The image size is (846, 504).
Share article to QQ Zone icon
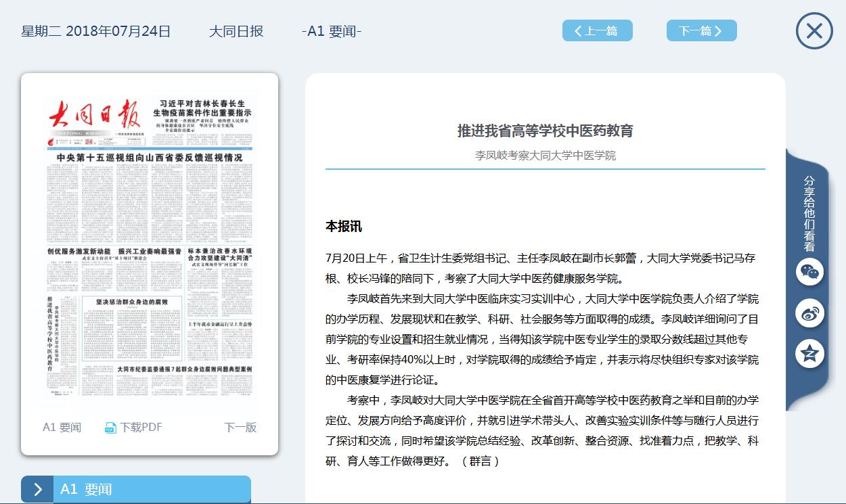click(x=809, y=354)
